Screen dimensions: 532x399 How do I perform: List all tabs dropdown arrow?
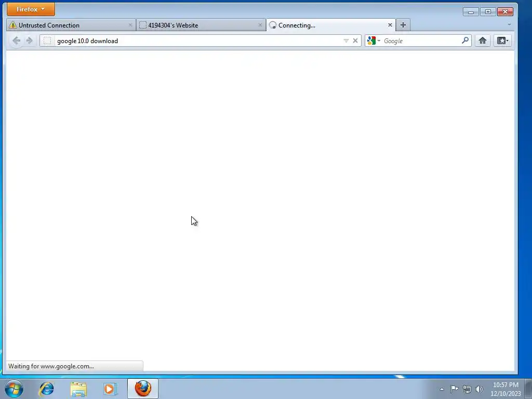click(509, 25)
